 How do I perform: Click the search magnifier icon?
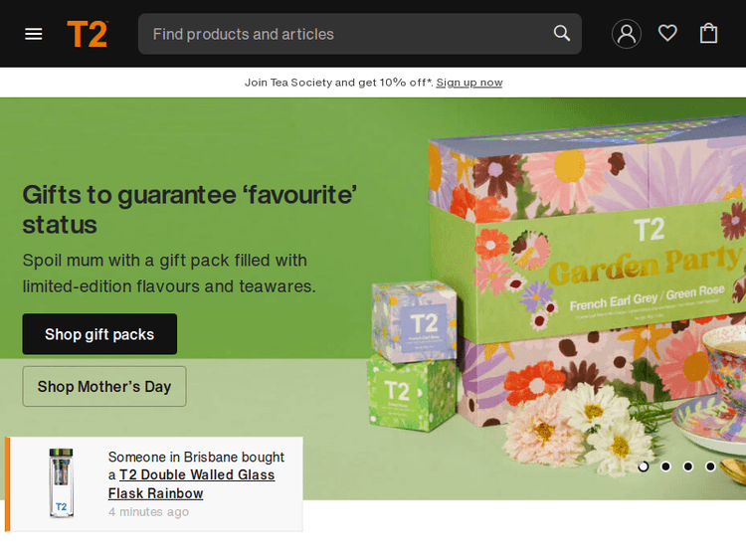(561, 33)
